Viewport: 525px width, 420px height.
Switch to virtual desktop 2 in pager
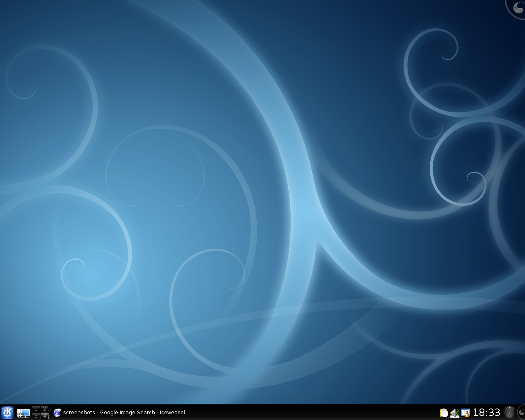[x=45, y=409]
